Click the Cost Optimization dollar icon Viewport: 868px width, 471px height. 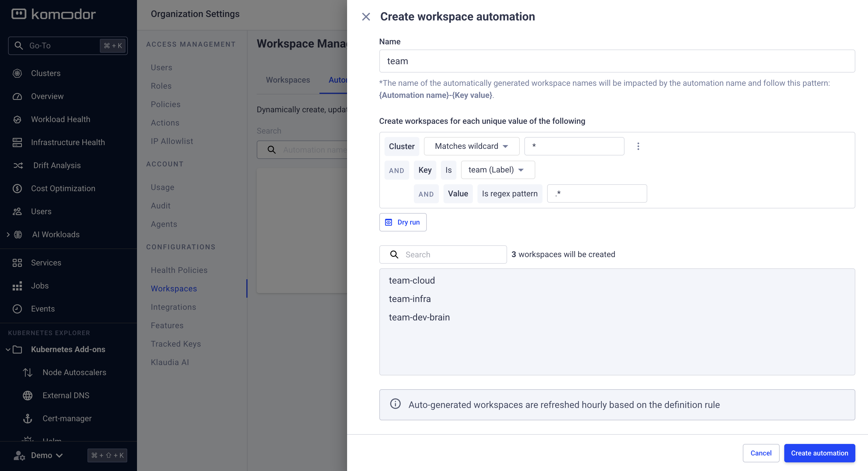pos(17,189)
